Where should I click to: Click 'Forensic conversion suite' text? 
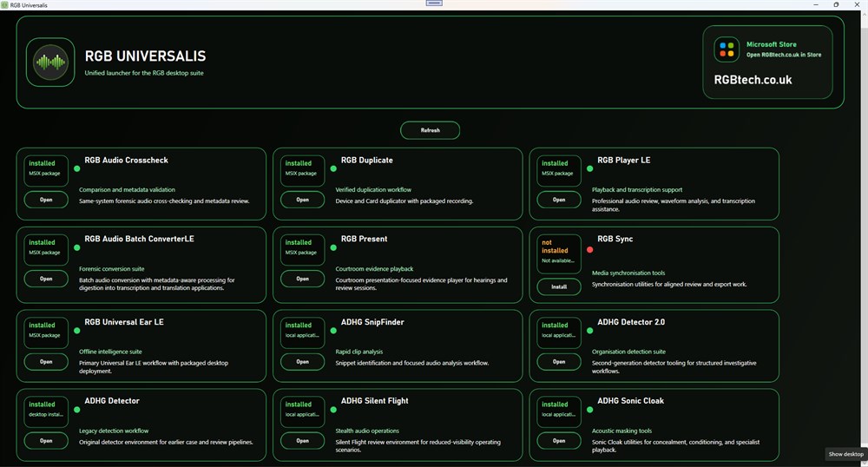coord(112,269)
